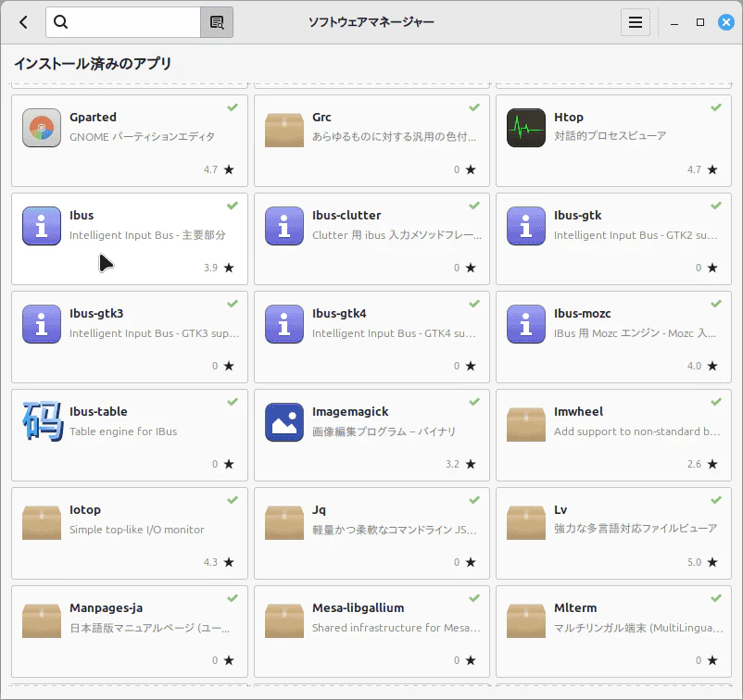
Task: Click the magnifier search icon
Action: click(x=60, y=22)
